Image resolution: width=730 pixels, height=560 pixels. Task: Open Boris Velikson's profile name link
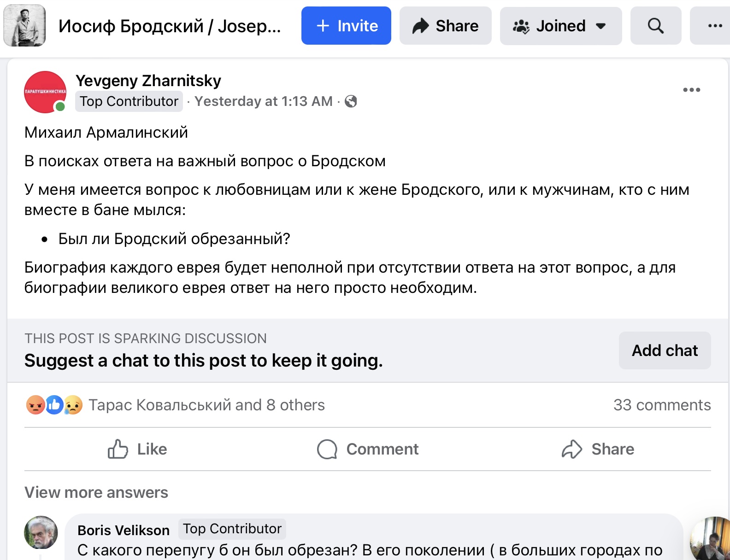(124, 530)
